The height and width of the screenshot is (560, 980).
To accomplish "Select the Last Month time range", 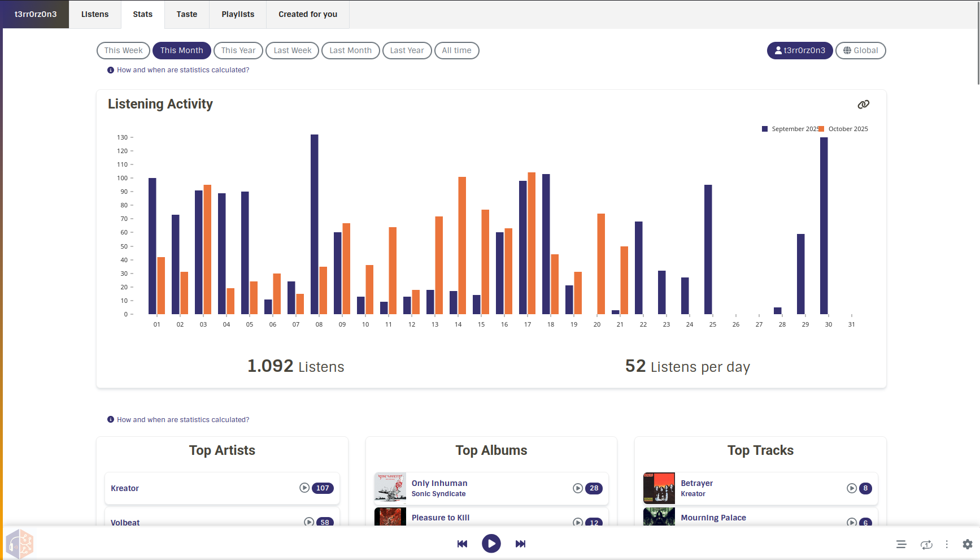I will coord(350,50).
